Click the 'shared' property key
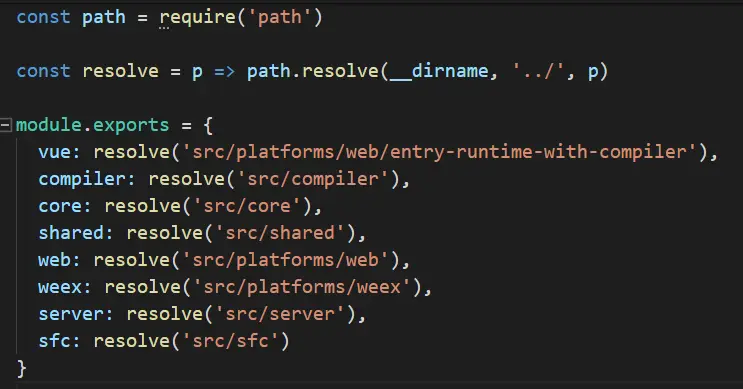This screenshot has height=389, width=743. (71, 234)
